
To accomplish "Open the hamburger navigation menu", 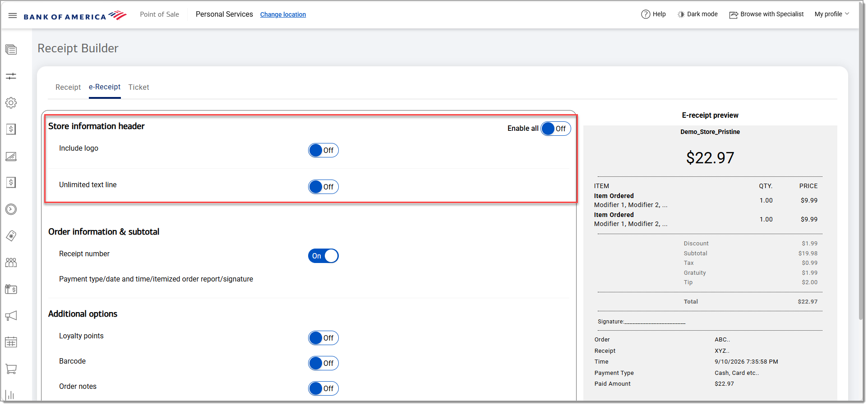I will [x=13, y=15].
